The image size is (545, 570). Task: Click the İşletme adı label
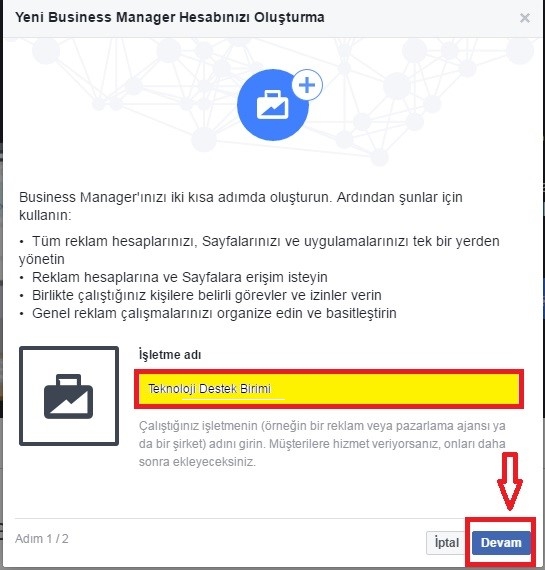[x=170, y=354]
